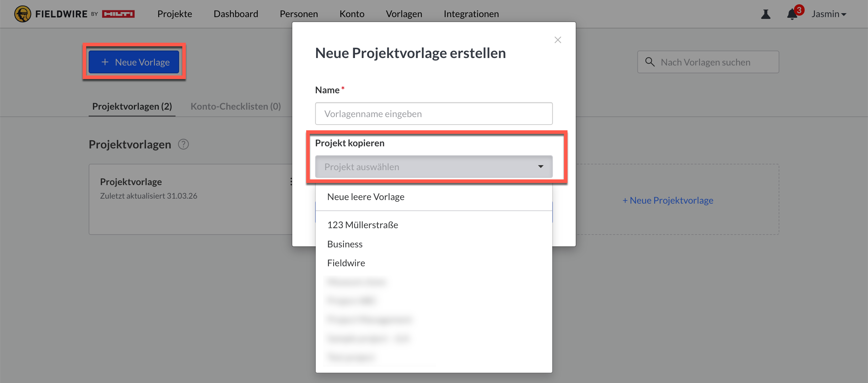868x383 pixels.
Task: Click the Hilti brand logo
Action: [x=118, y=14]
